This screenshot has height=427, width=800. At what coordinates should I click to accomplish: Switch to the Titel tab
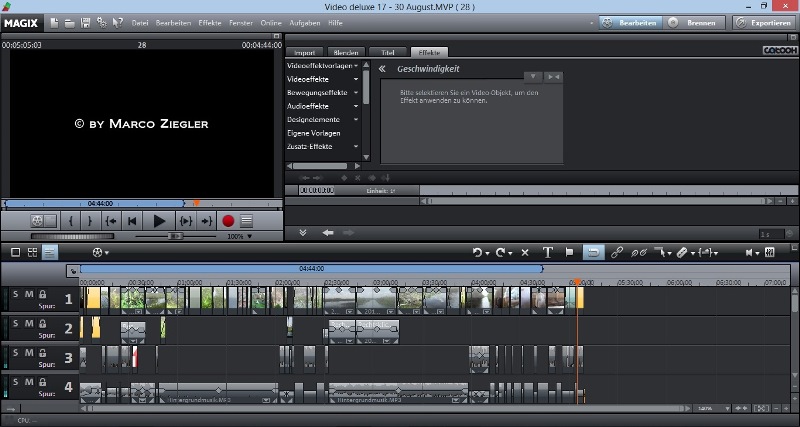click(x=388, y=52)
